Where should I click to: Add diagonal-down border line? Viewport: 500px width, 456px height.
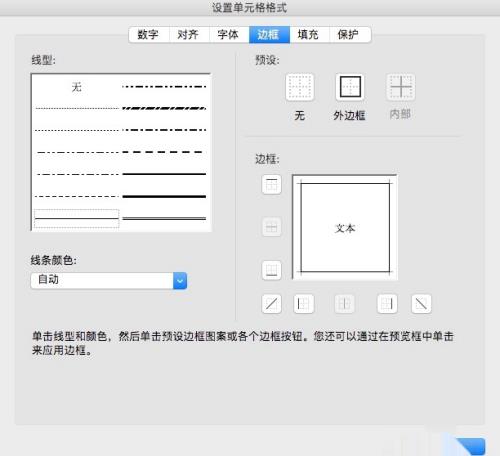(421, 304)
